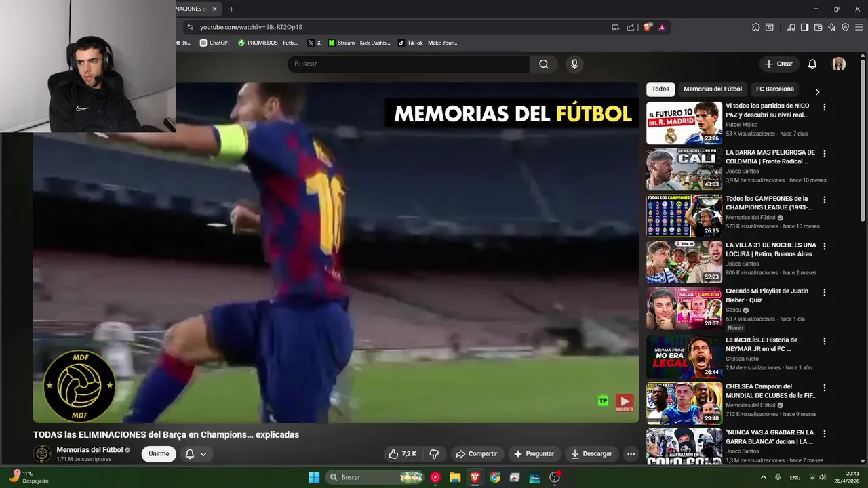Open options for Villa 31 video
868x488 pixels.
coord(825,246)
